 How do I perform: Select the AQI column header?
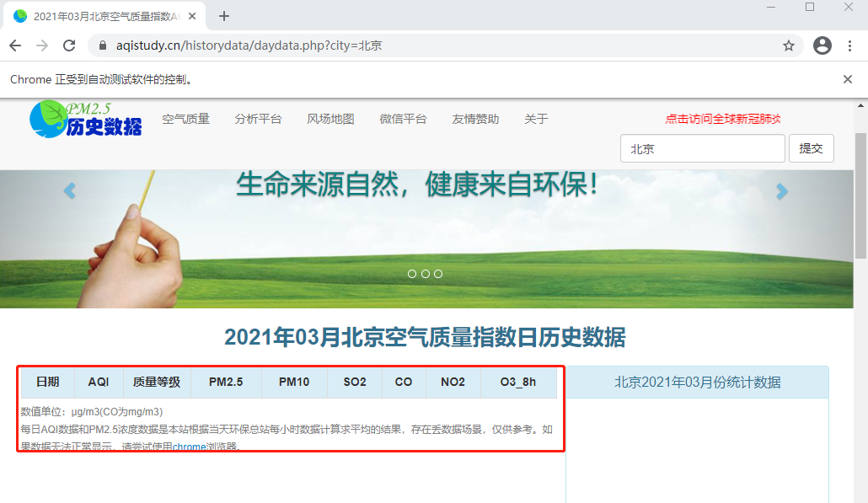[99, 382]
